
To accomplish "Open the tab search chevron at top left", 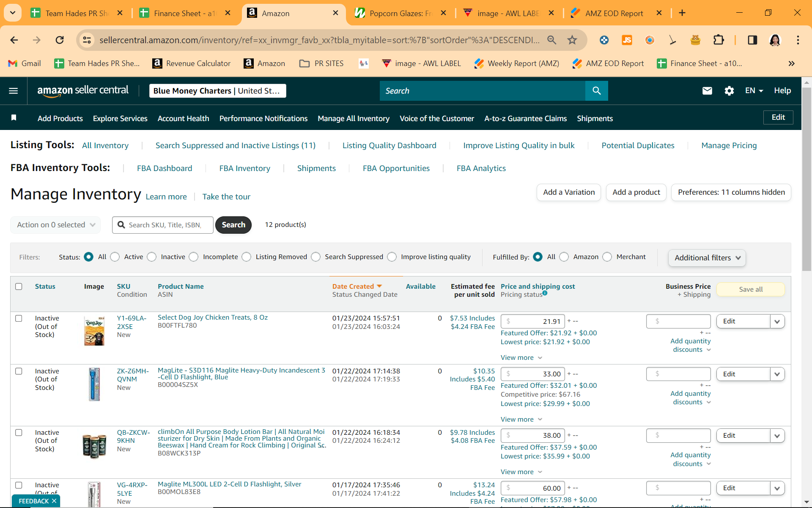I will tap(13, 13).
